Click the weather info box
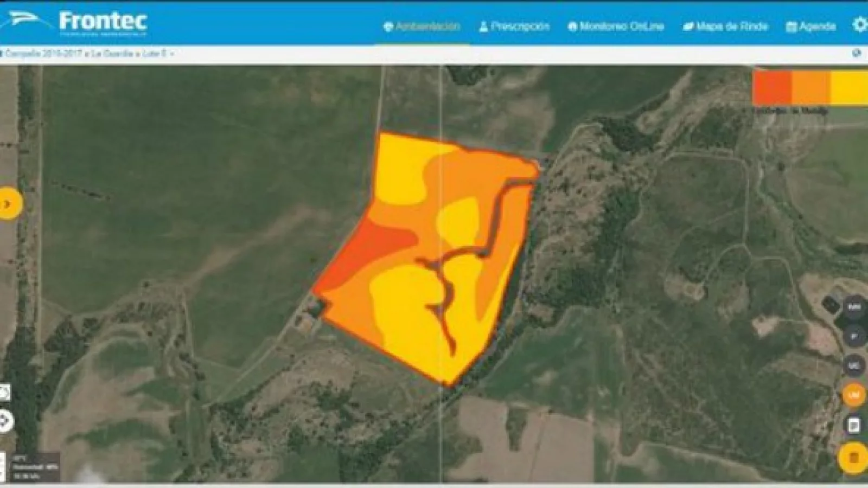 tap(35, 467)
